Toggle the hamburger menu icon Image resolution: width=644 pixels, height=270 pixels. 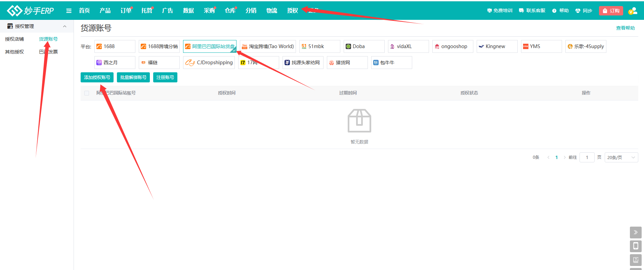[x=69, y=11]
